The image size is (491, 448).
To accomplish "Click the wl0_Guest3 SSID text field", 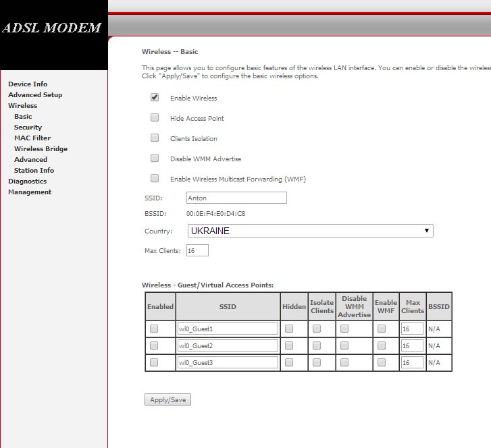I will point(228,362).
